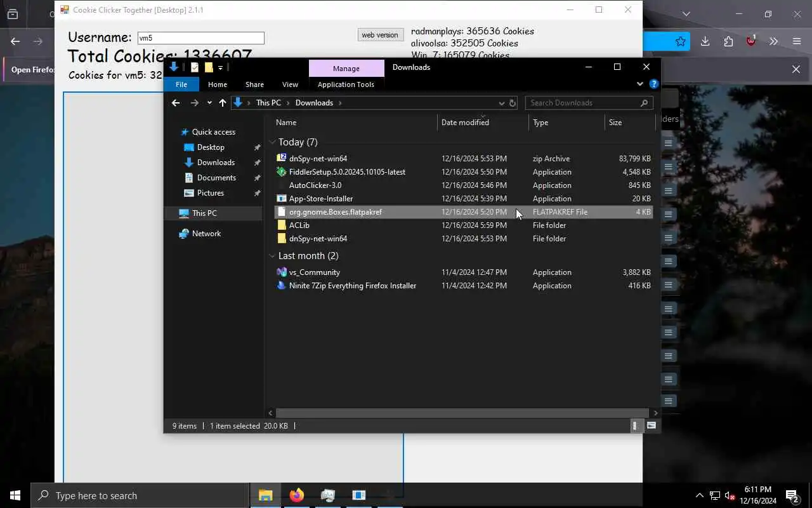Dismiss the Firefox notification bar
Image resolution: width=812 pixels, height=508 pixels.
796,69
